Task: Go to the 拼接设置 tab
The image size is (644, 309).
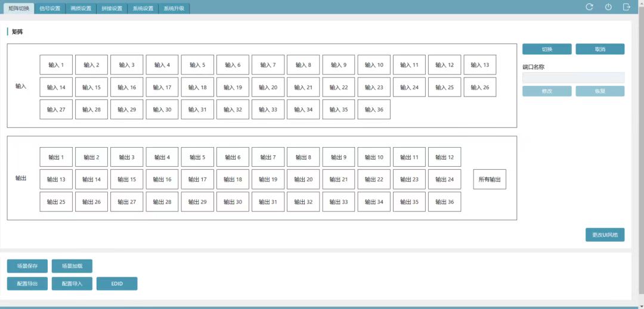Action: coord(112,8)
